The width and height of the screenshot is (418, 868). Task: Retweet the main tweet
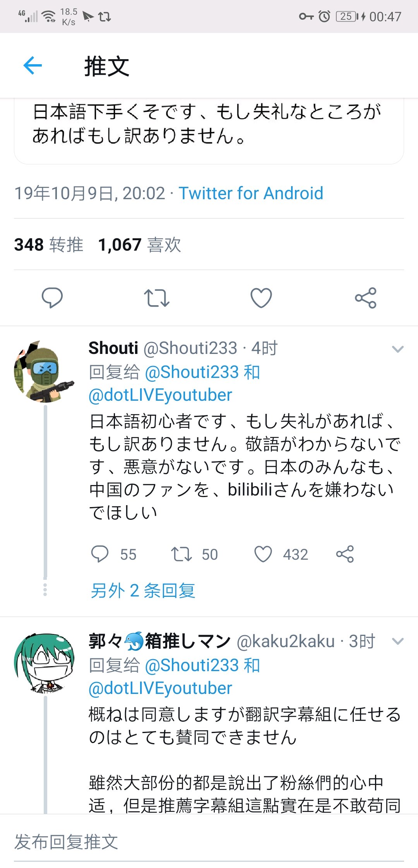(156, 298)
